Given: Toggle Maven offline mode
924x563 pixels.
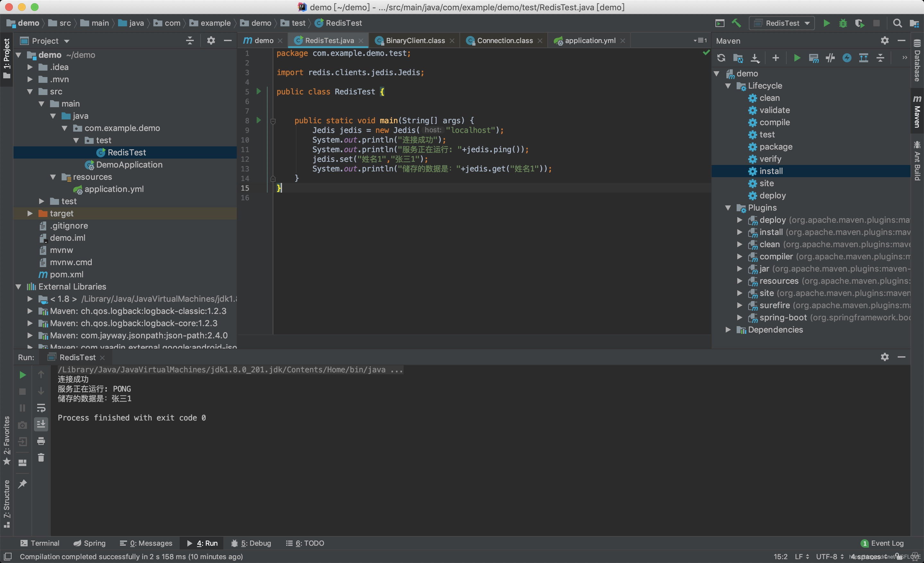Looking at the screenshot, I should (x=830, y=58).
